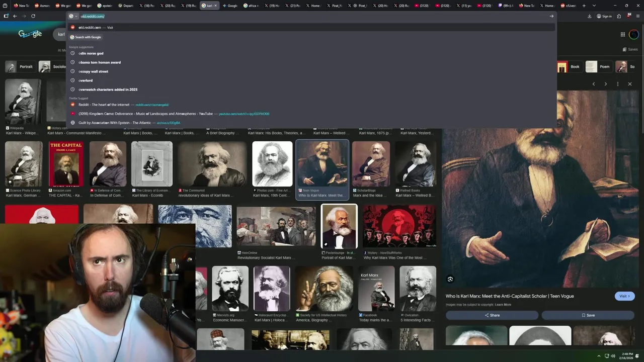Select the Kingdom Come Deliverance YouTube suggestion
644x362 pixels.
click(311, 114)
